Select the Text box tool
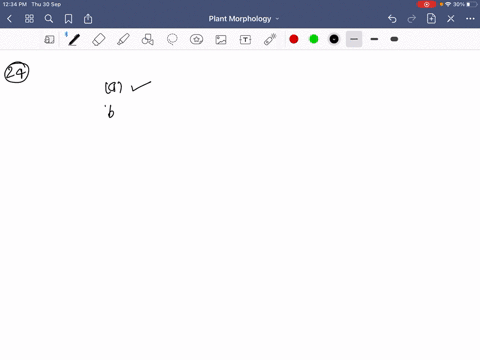Screen dimensions: 480x360 click(x=245, y=40)
